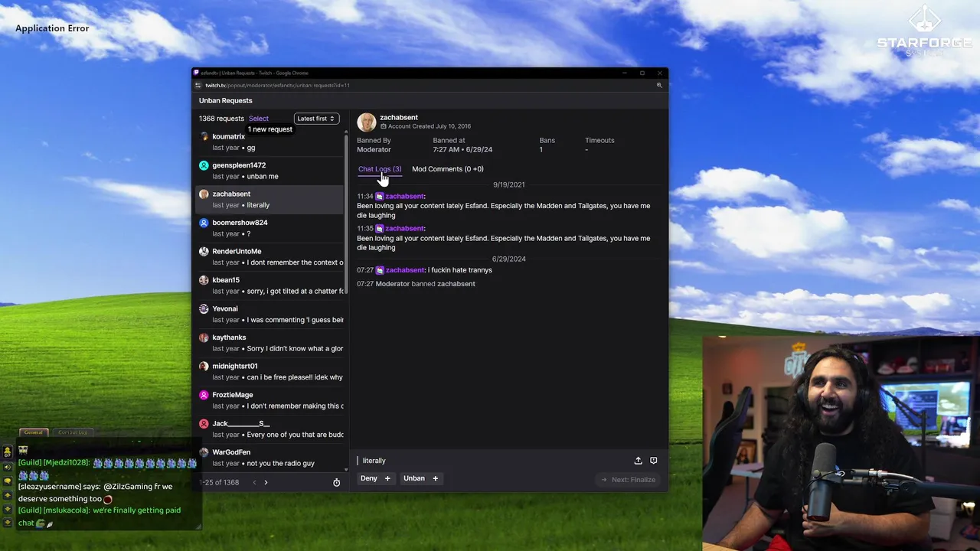This screenshot has width=980, height=551.
Task: Click the timer icon below request list
Action: pyautogui.click(x=336, y=482)
